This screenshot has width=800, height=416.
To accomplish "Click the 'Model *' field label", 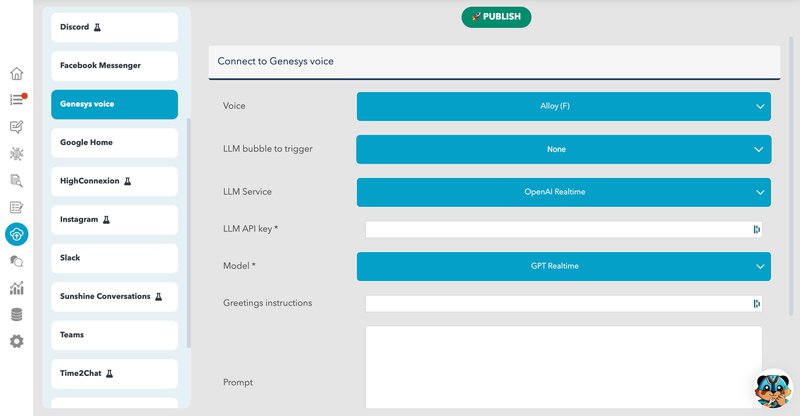I will click(x=239, y=265).
